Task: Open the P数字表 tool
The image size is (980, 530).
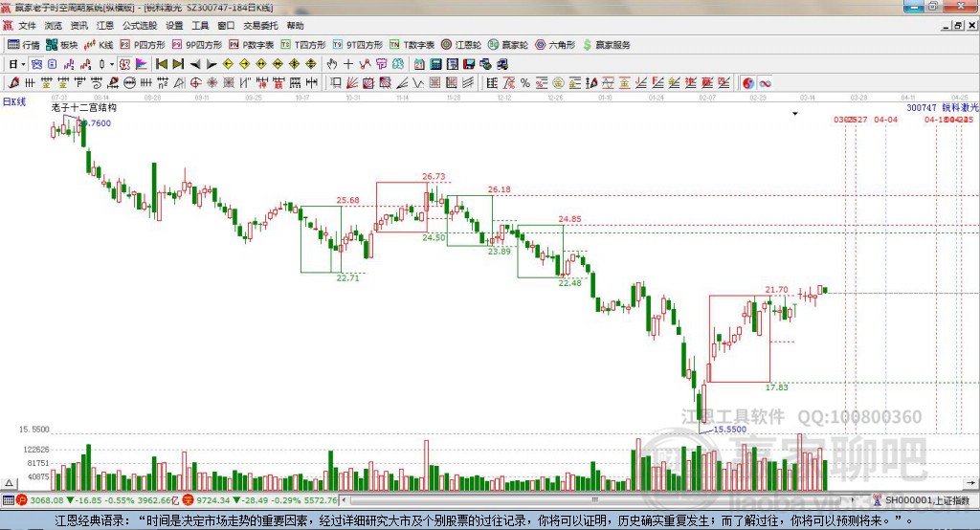Action: [252, 45]
